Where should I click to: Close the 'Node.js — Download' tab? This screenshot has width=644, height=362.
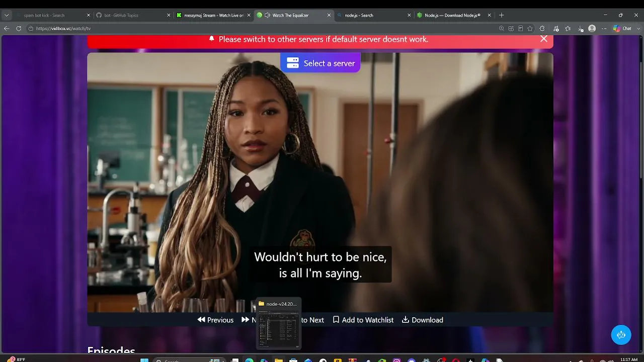point(489,15)
